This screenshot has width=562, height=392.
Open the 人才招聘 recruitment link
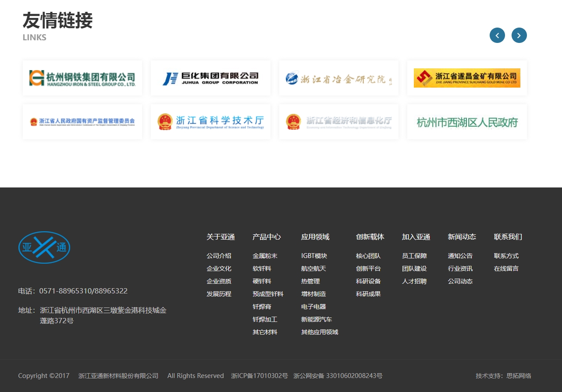414,281
